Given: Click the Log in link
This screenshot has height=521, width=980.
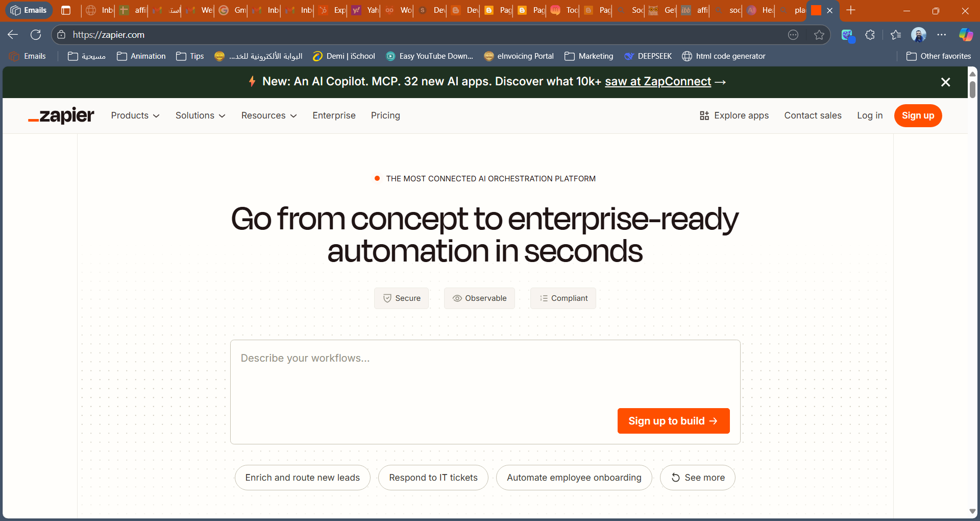Looking at the screenshot, I should click(870, 115).
